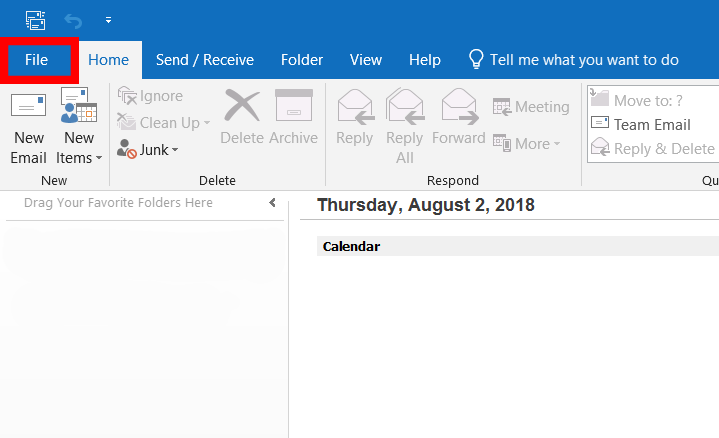The height and width of the screenshot is (438, 719).
Task: Expand the Junk dropdown arrow
Action: coord(175,150)
